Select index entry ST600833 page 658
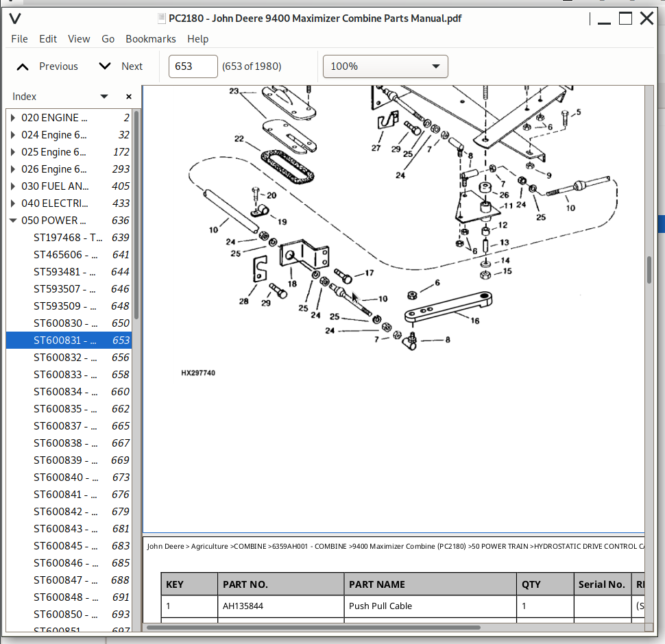 pos(69,375)
